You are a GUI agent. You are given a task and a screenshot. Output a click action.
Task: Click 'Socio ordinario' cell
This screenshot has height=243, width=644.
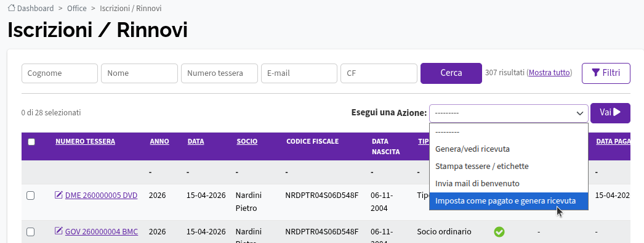pos(444,232)
